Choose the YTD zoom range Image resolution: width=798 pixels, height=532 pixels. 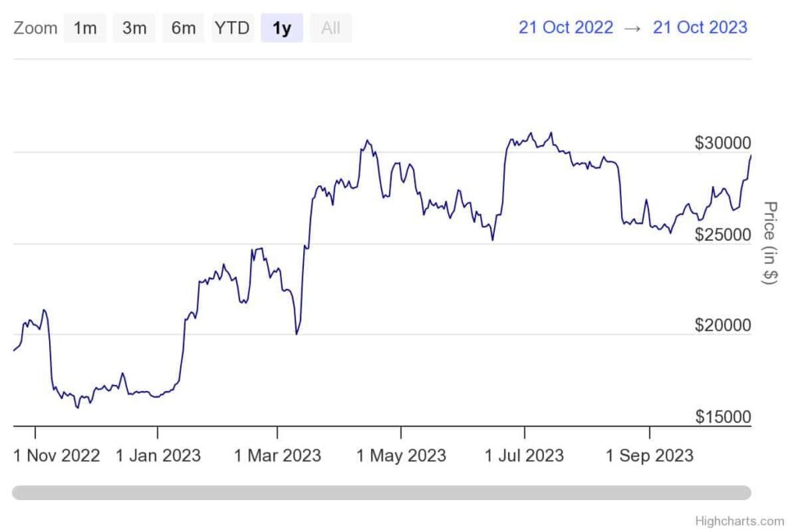(232, 29)
